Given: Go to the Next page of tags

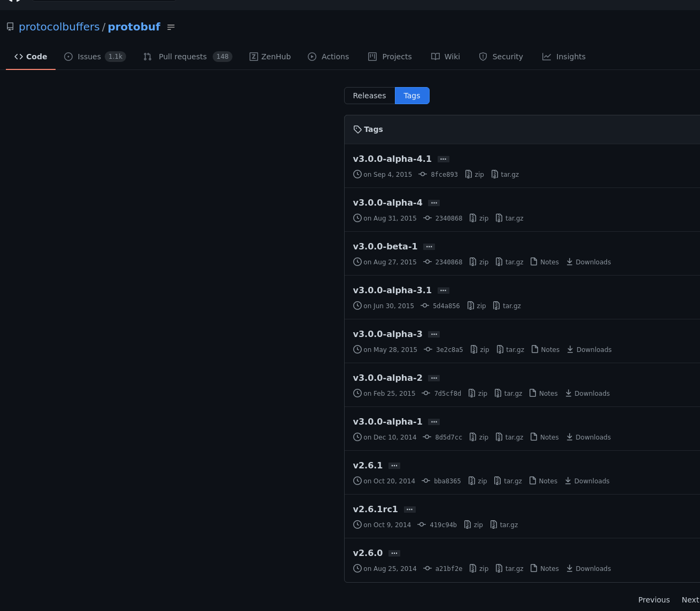Looking at the screenshot, I should [x=690, y=600].
